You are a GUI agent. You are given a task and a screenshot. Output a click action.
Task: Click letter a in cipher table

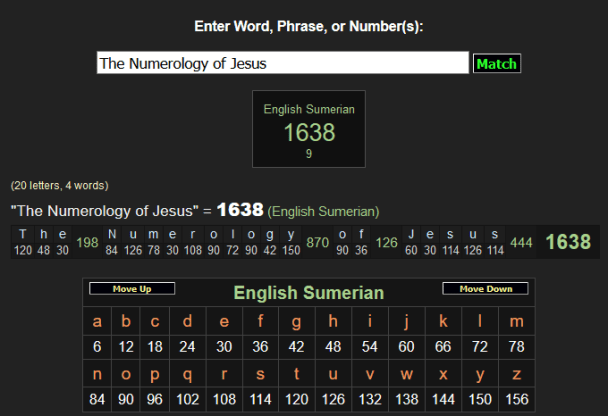click(97, 321)
